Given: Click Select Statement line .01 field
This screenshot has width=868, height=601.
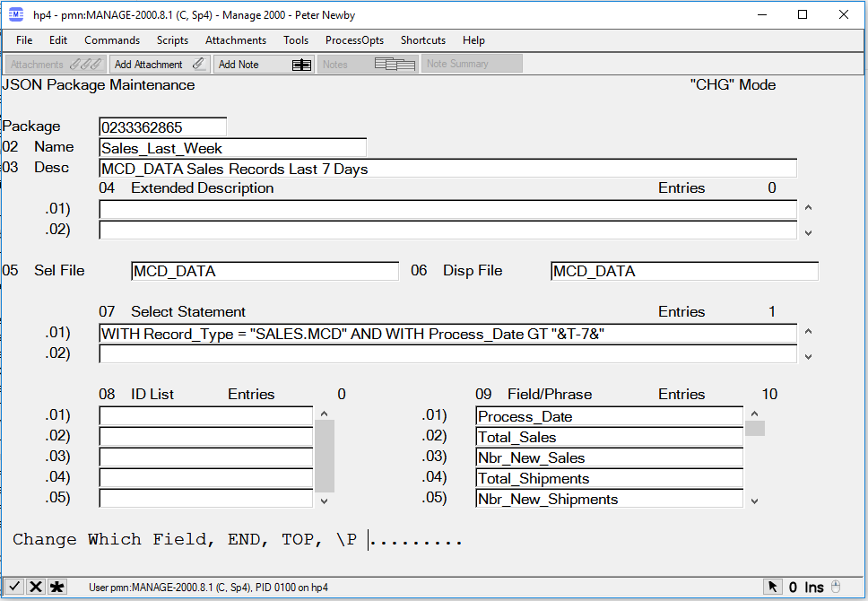Looking at the screenshot, I should 447,334.
